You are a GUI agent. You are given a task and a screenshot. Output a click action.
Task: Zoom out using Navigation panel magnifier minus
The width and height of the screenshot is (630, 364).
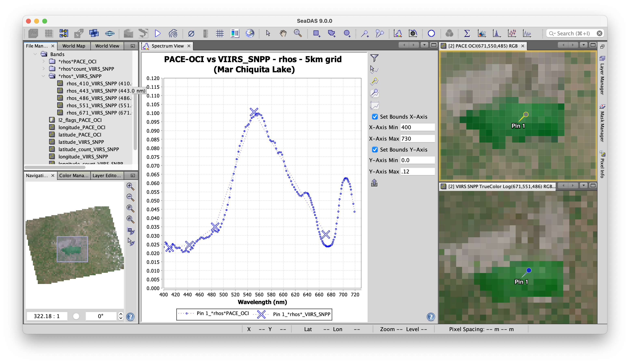(130, 197)
